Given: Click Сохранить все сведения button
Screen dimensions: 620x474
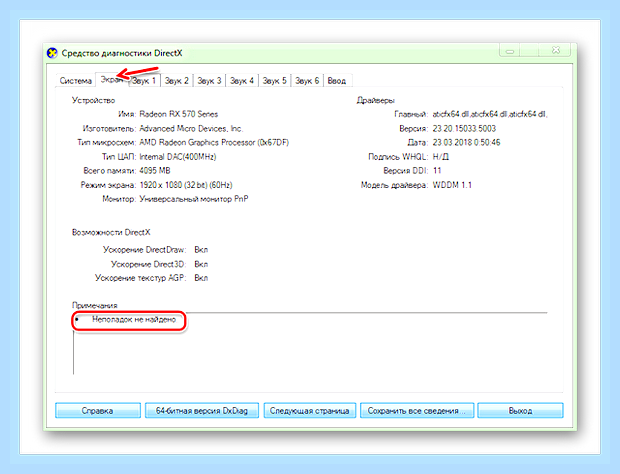Looking at the screenshot, I should [x=417, y=411].
